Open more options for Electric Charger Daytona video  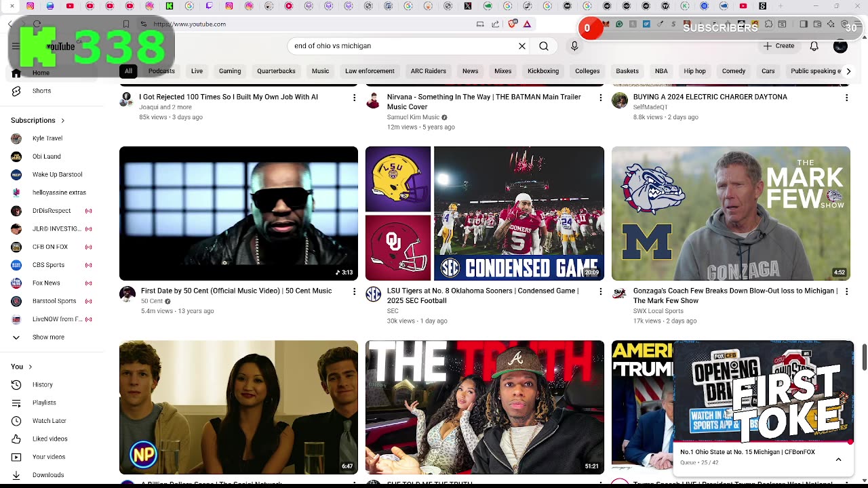(x=846, y=98)
